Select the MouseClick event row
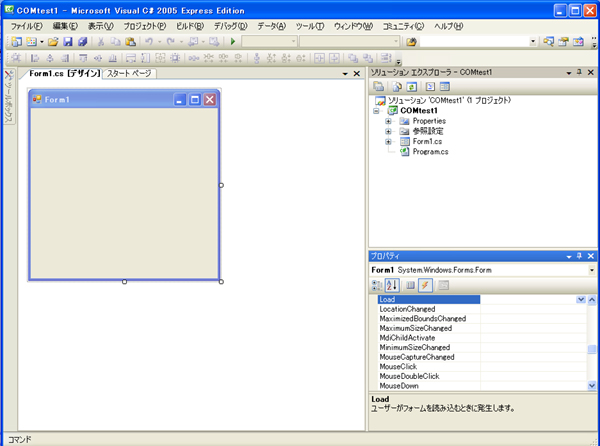The width and height of the screenshot is (600, 446). (482, 367)
